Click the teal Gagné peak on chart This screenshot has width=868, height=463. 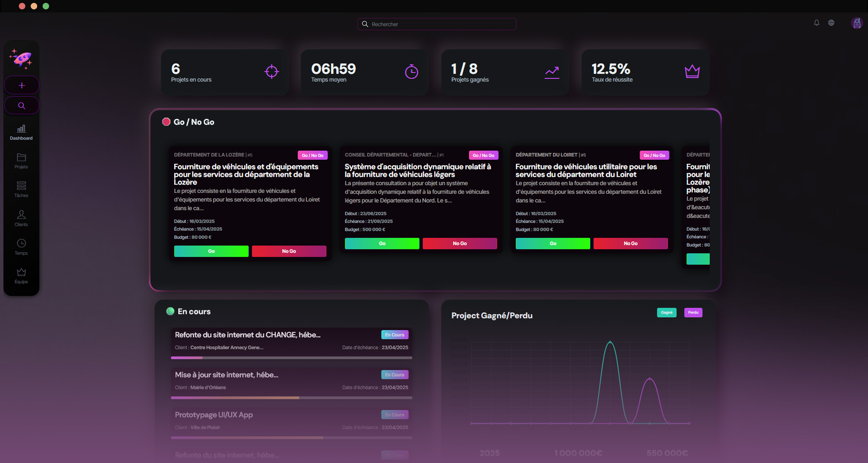point(610,342)
